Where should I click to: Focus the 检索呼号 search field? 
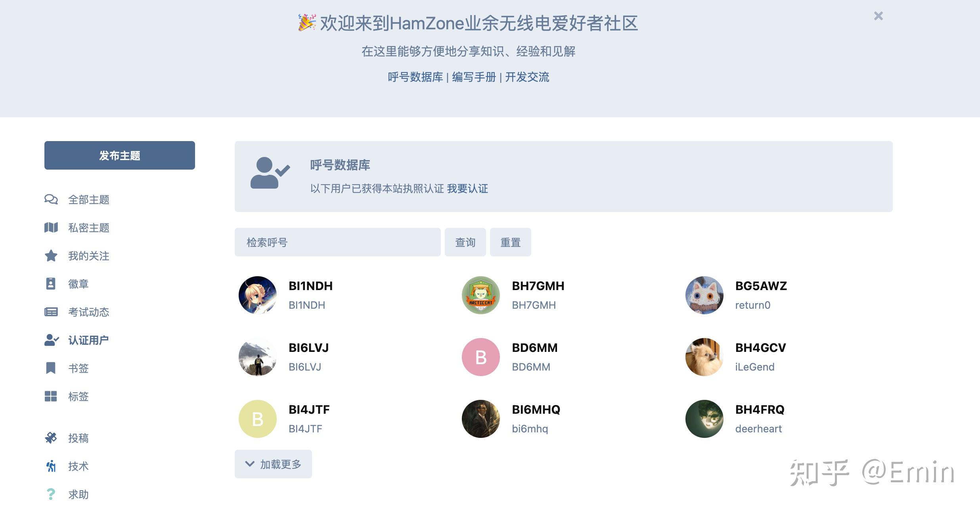tap(337, 242)
